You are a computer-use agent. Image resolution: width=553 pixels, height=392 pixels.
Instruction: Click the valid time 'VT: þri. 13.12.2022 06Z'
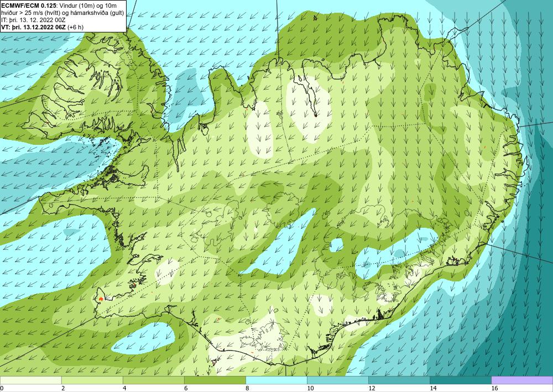pos(33,27)
